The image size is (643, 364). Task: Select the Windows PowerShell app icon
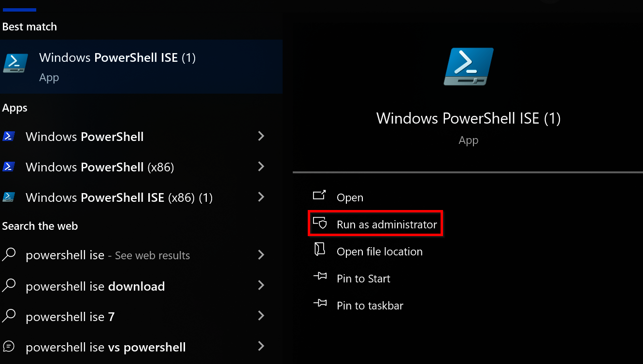click(9, 137)
